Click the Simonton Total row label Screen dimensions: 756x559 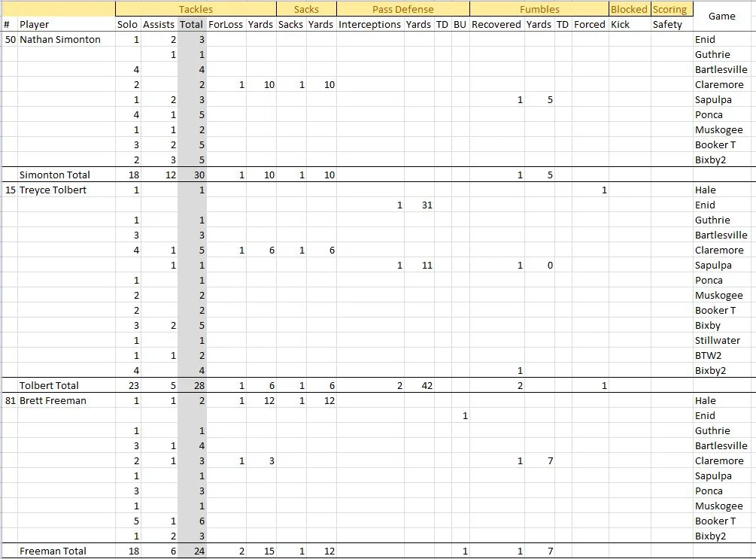click(x=66, y=175)
